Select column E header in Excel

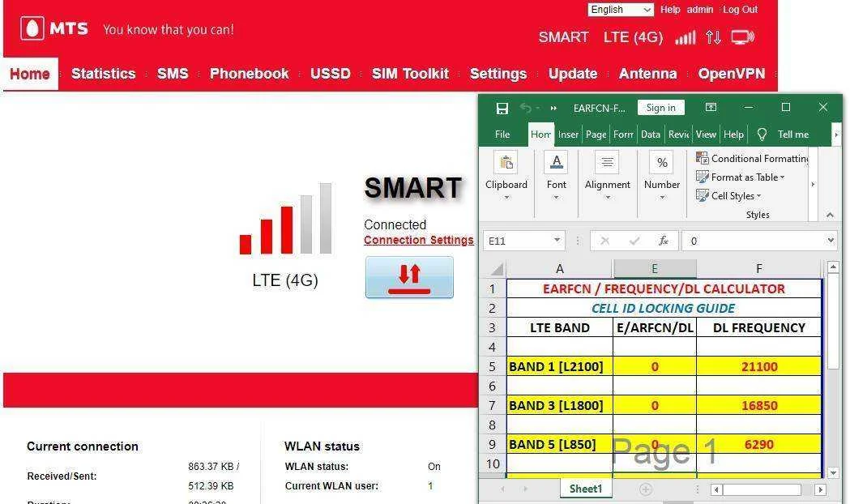coord(654,269)
